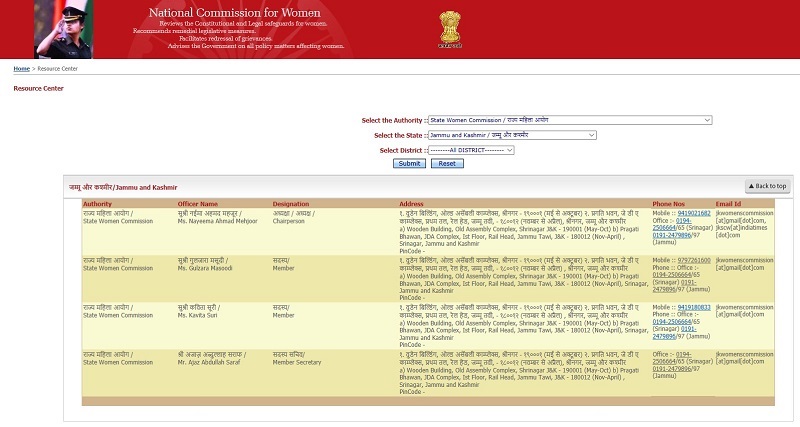This screenshot has height=427, width=800.
Task: Expand the Select District dropdown
Action: 471,150
